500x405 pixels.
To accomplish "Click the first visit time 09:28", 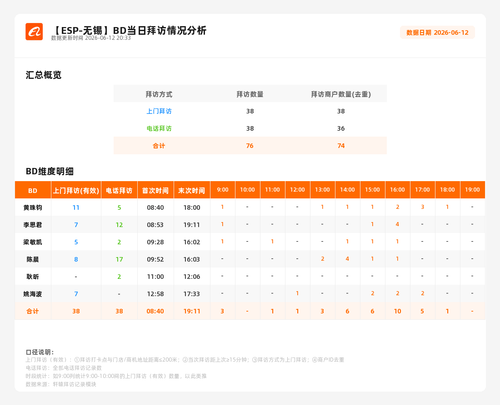I will [x=155, y=242].
